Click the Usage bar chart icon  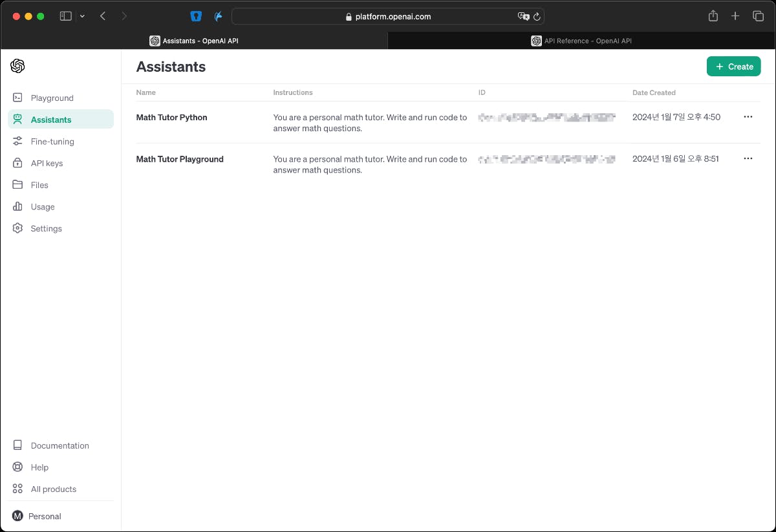tap(17, 207)
